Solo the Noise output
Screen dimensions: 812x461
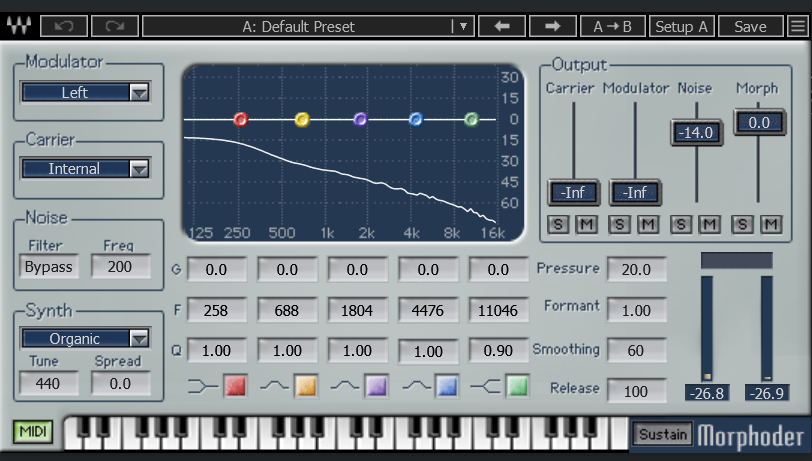point(681,224)
